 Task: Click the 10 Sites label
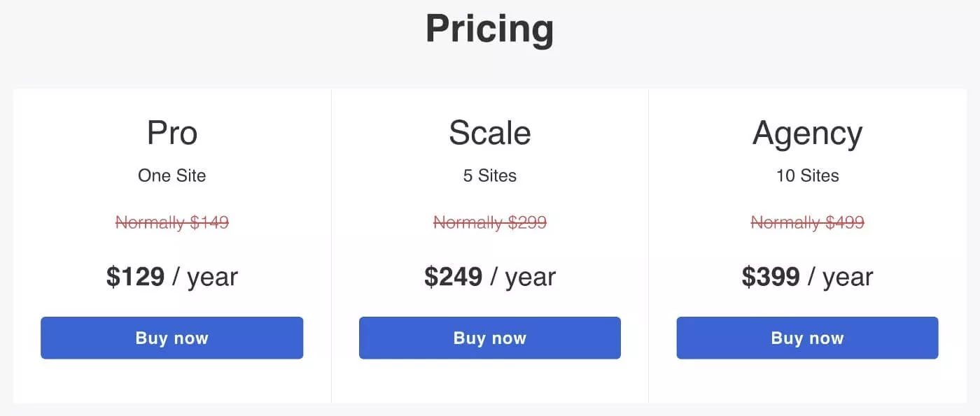(x=808, y=175)
